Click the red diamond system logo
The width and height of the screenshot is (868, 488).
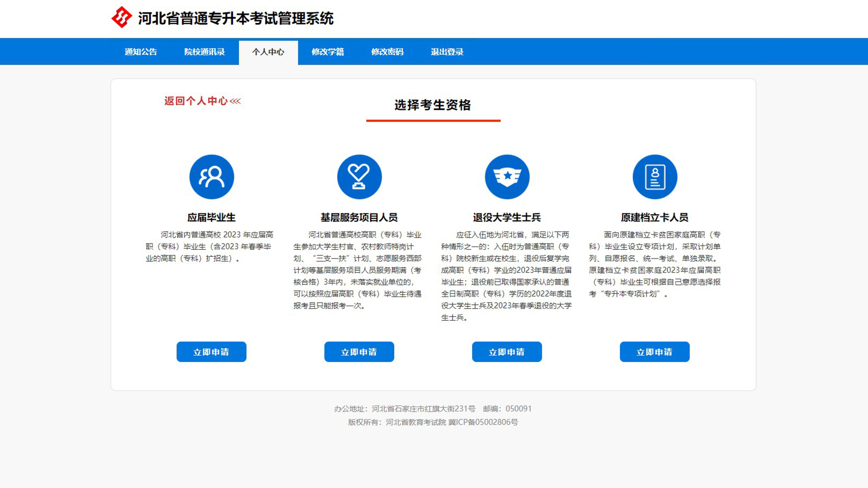(121, 18)
